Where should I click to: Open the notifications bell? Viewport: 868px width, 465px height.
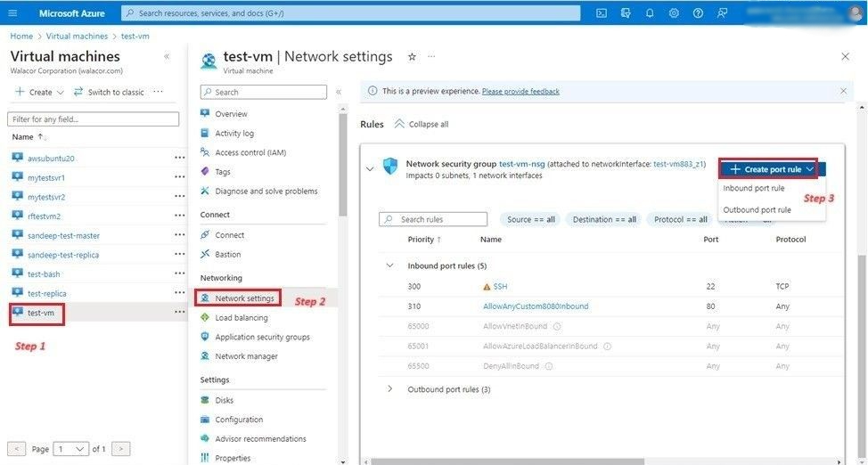[650, 13]
